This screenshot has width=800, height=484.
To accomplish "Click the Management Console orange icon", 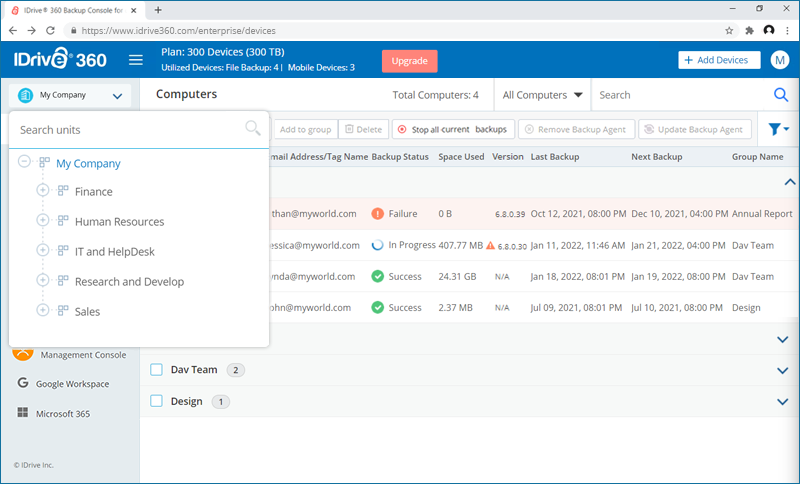I will [22, 353].
